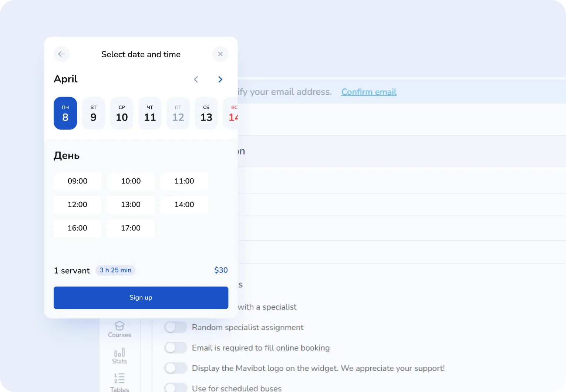This screenshot has height=392, width=566.
Task: Choose the 13:00 time slot
Action: coord(130,205)
